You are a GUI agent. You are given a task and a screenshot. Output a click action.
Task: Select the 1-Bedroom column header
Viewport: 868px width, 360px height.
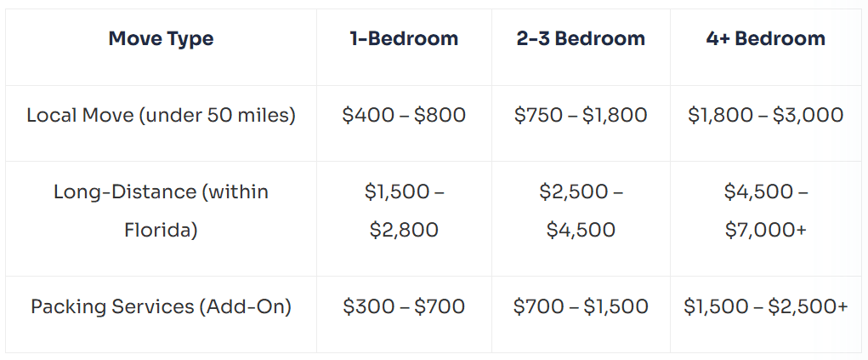coord(404,39)
